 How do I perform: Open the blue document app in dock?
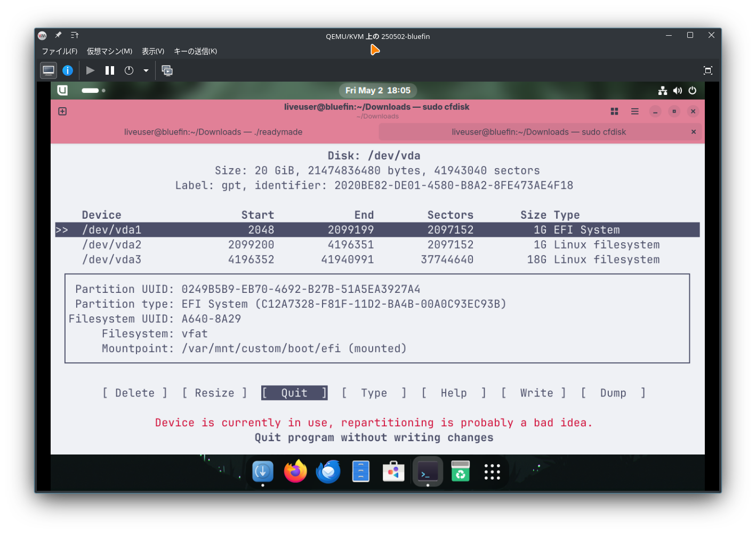(361, 472)
